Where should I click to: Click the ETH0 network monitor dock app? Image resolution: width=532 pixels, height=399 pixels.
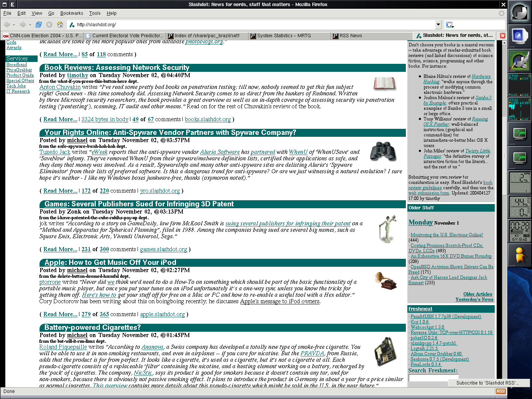point(519,85)
